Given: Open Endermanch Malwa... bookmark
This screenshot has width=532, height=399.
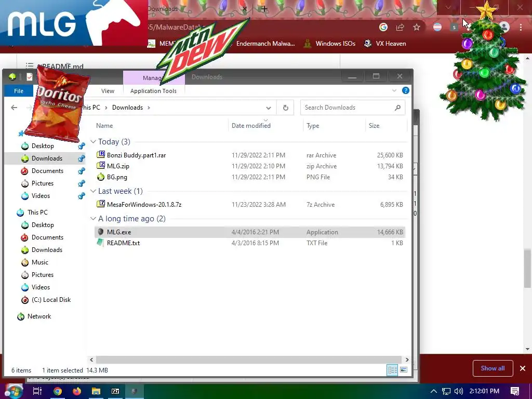Looking at the screenshot, I should (x=265, y=44).
